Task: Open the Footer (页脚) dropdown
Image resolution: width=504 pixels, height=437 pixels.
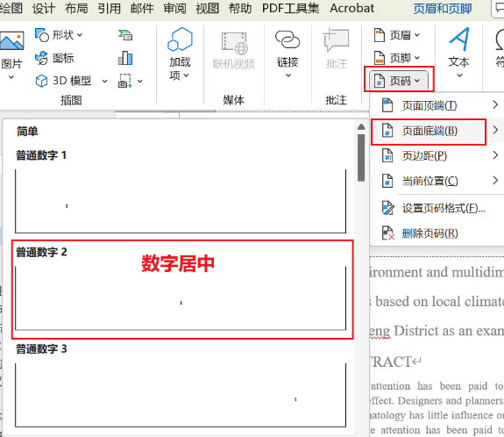Action: point(397,58)
